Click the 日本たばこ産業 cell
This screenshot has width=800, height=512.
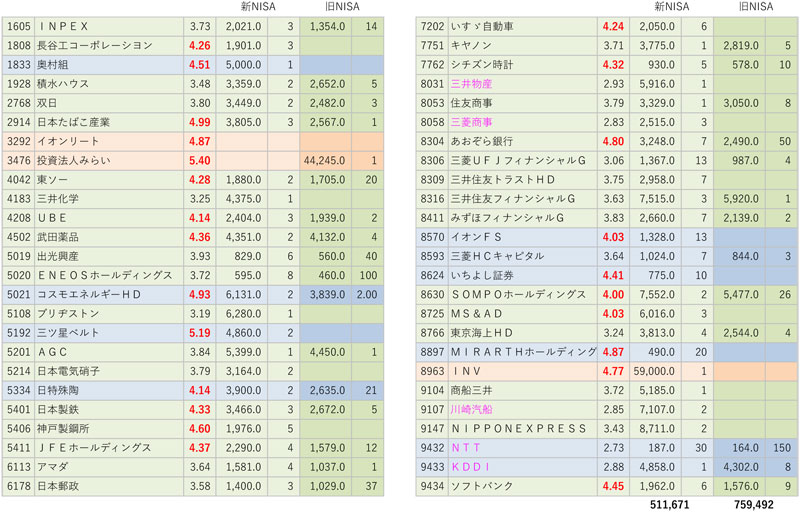click(x=109, y=122)
